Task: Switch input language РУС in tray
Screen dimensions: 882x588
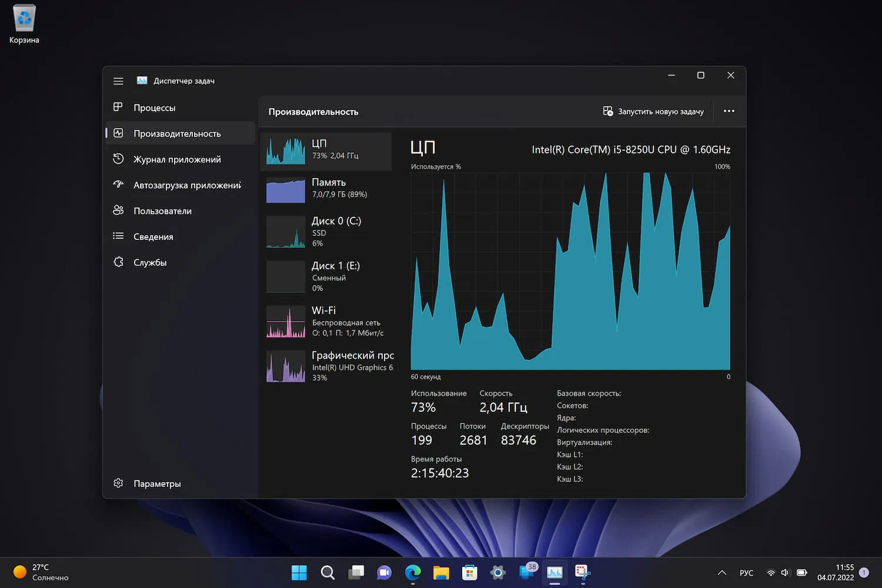Action: coord(746,573)
